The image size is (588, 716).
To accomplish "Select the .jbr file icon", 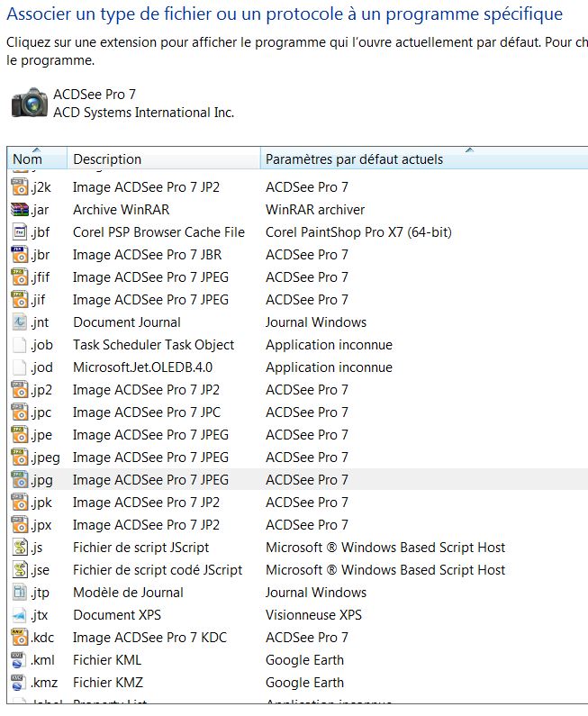I will pos(20,255).
